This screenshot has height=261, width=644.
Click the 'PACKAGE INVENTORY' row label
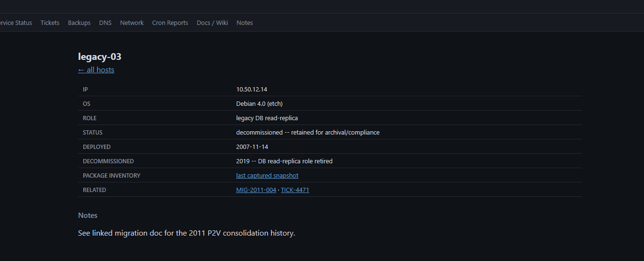[x=112, y=175]
